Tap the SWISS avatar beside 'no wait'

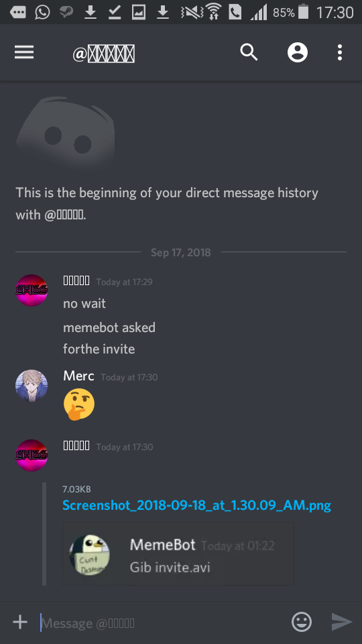pos(32,290)
